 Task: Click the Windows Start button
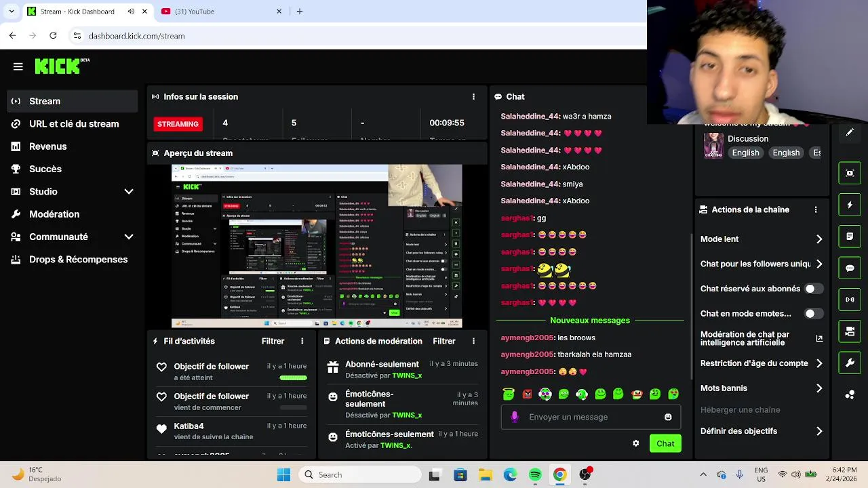coord(283,475)
